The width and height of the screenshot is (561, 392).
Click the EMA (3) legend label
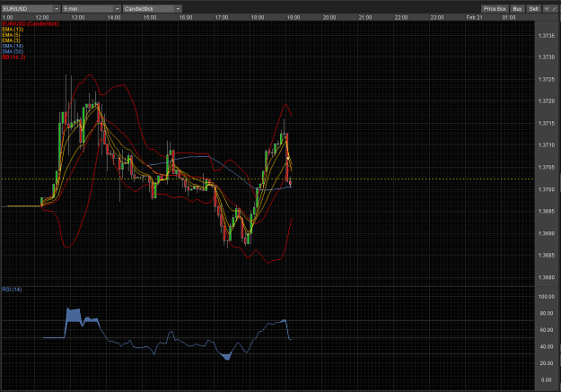click(11, 40)
